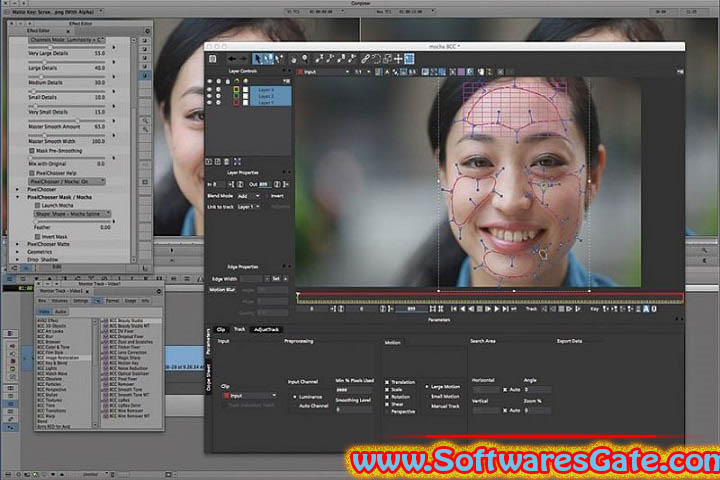This screenshot has height=480, width=720.
Task: Select the add-point arrow tool with plus
Action: [279, 59]
